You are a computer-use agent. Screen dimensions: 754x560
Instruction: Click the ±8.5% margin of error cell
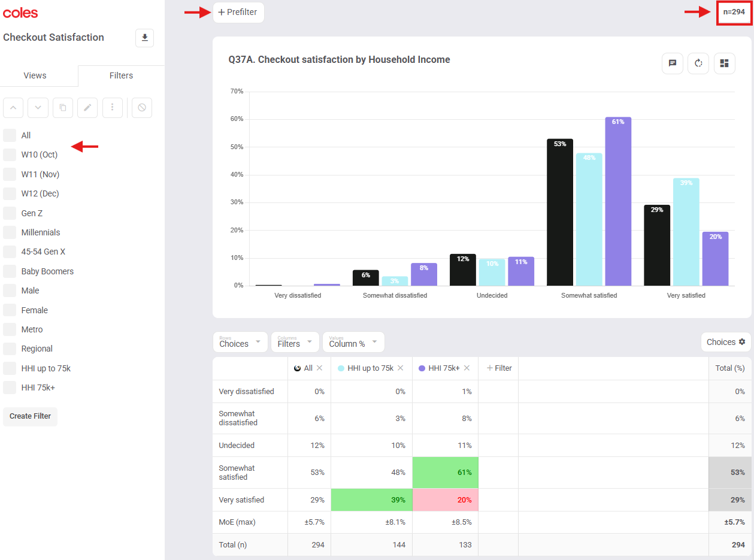coord(446,522)
